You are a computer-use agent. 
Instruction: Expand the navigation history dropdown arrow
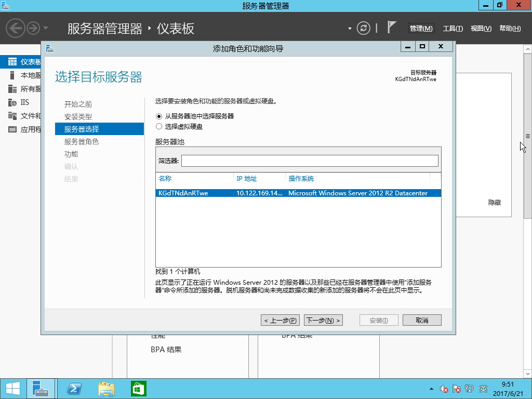coord(46,28)
